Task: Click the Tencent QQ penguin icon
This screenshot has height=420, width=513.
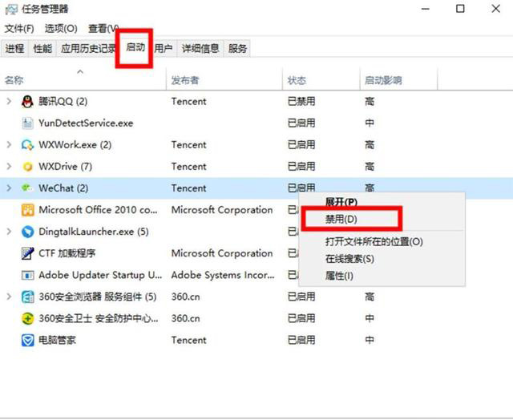Action: (x=27, y=102)
